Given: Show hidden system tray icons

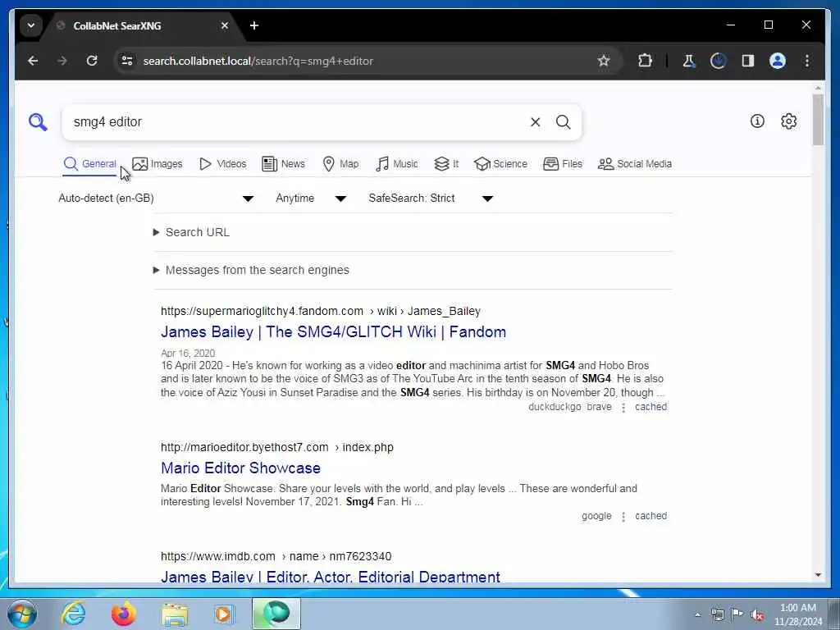Looking at the screenshot, I should (x=697, y=614).
